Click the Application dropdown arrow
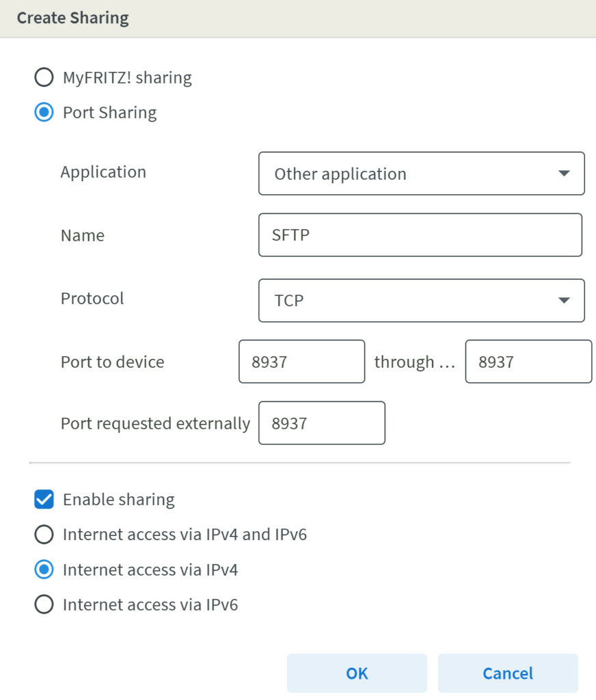Image resolution: width=596 pixels, height=700 pixels. (565, 174)
